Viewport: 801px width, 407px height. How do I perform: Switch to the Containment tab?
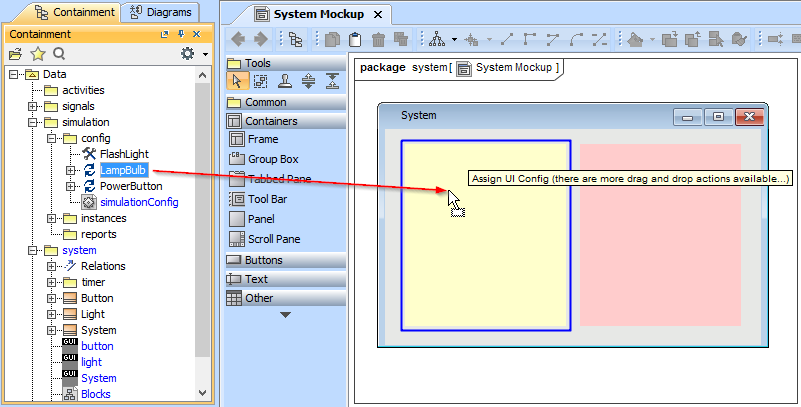tap(75, 12)
